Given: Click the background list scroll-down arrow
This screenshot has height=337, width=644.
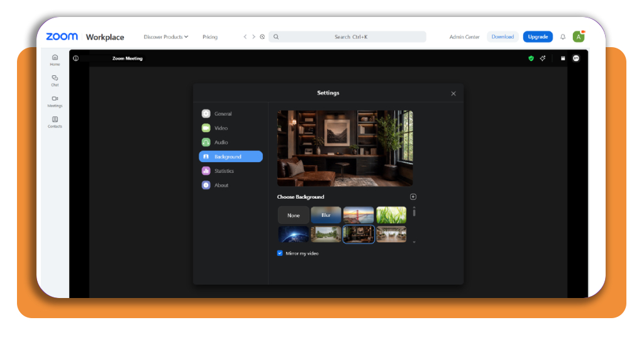Looking at the screenshot, I should (414, 242).
